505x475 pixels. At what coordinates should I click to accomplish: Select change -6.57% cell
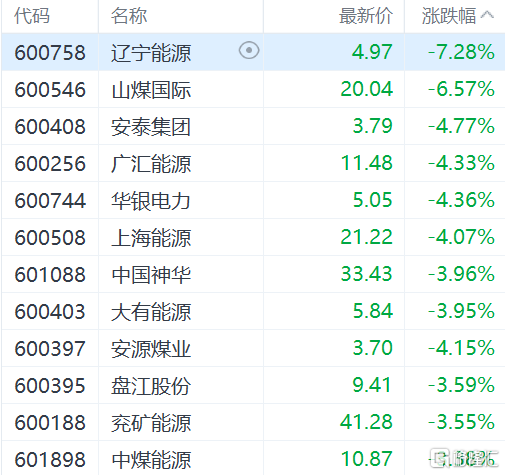(x=461, y=89)
